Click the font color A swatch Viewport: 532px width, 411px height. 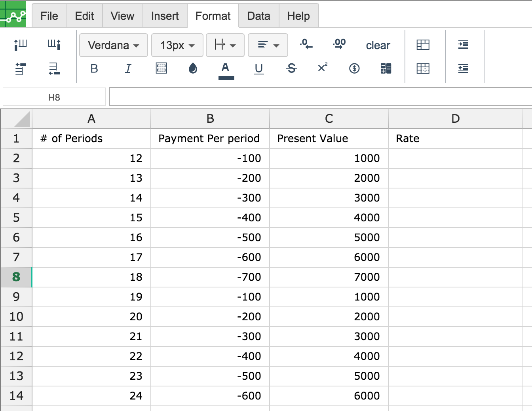click(x=226, y=69)
